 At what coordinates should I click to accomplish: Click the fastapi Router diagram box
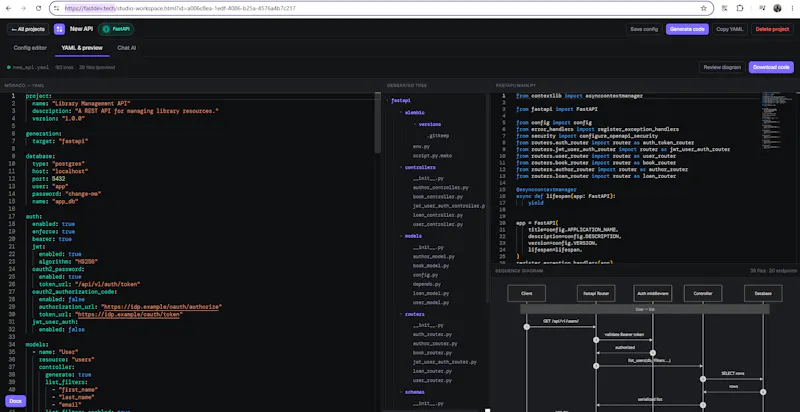pos(596,293)
